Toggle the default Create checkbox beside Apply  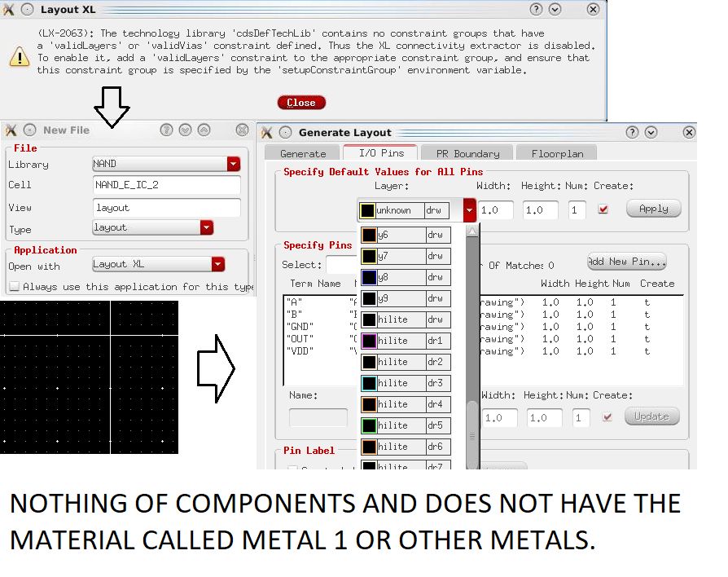coord(603,209)
